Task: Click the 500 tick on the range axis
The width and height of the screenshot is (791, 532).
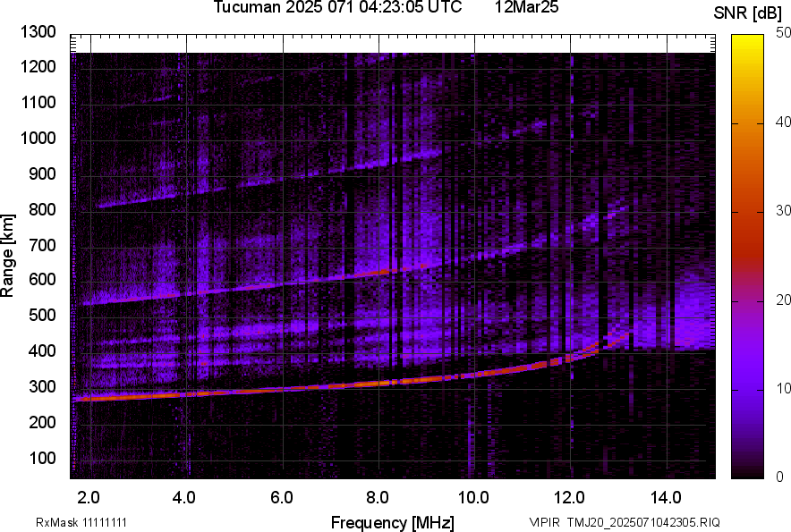Action: tap(43, 316)
